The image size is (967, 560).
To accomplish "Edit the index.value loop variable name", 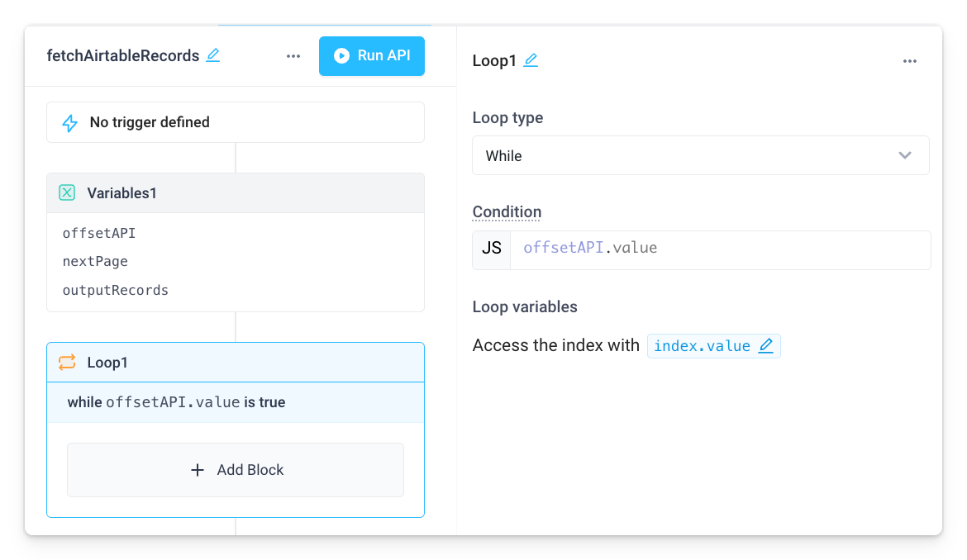I will point(765,345).
